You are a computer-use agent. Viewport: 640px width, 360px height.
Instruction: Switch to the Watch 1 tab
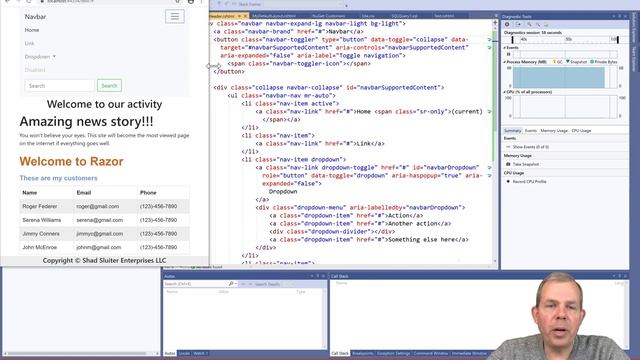click(200, 353)
